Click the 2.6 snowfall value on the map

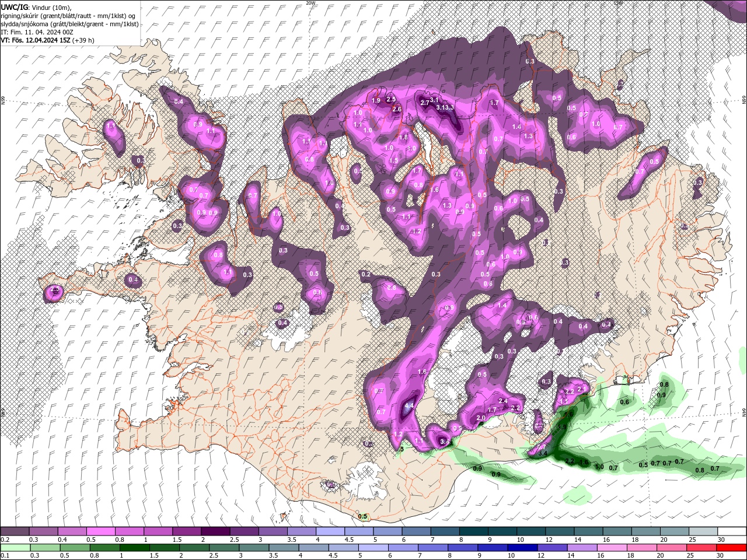397,109
